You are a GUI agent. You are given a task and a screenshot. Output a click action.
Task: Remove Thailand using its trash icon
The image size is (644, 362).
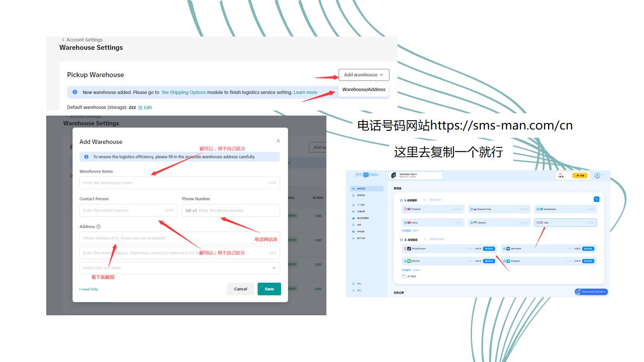405,209
